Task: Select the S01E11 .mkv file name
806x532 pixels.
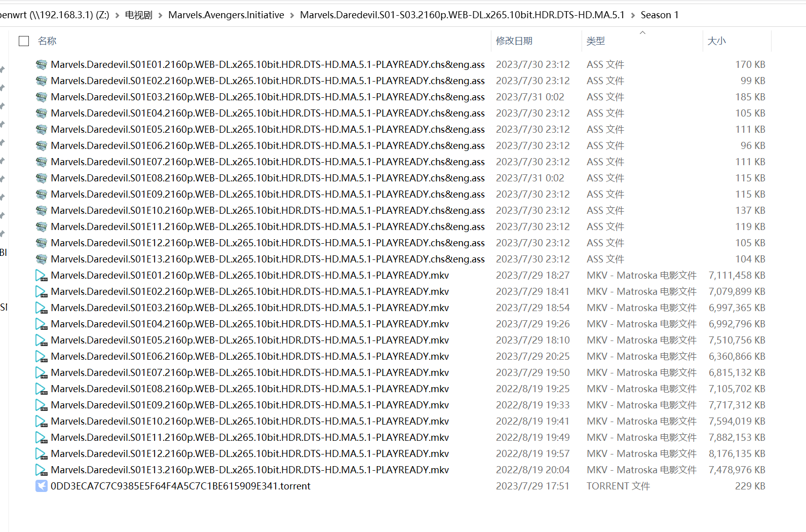Action: coord(250,437)
